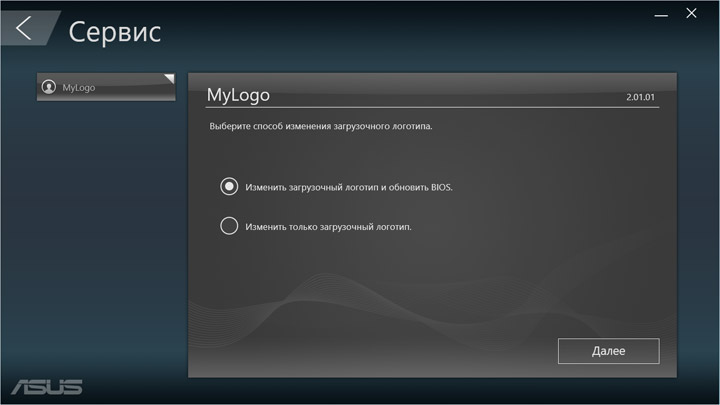Click the MyLogo panel heading
This screenshot has height=405, width=720.
238,95
